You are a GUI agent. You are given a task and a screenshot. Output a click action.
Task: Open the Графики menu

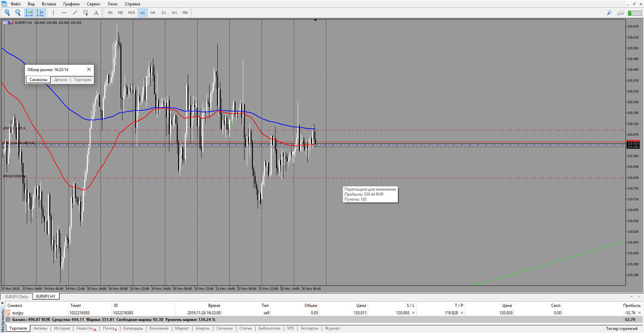(x=71, y=3)
